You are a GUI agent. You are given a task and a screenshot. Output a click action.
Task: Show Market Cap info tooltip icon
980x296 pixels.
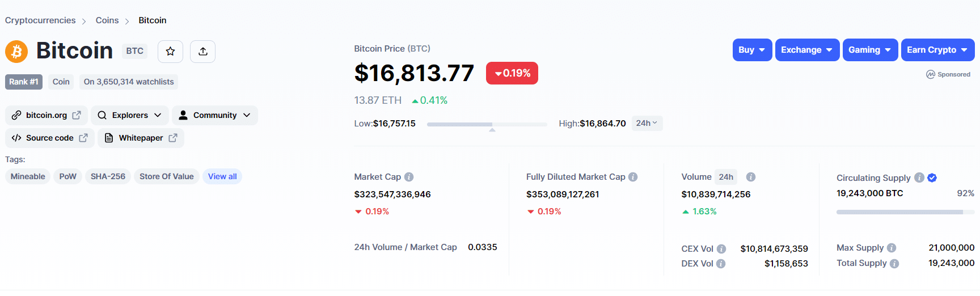pyautogui.click(x=409, y=177)
